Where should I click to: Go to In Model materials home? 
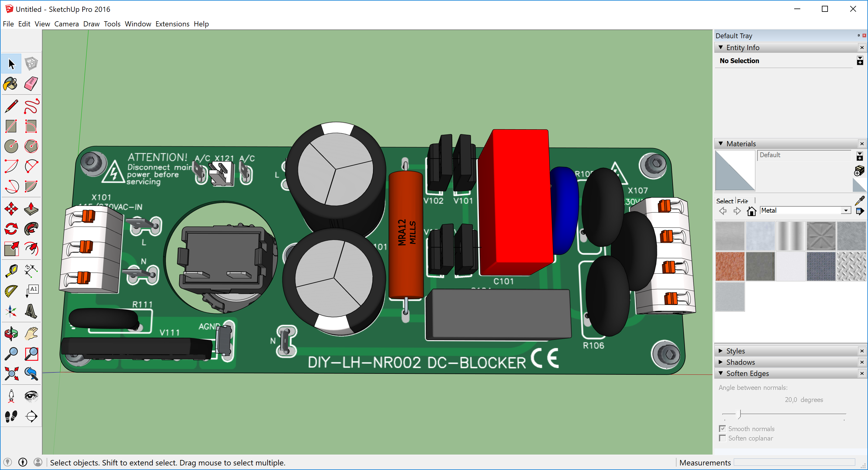751,211
